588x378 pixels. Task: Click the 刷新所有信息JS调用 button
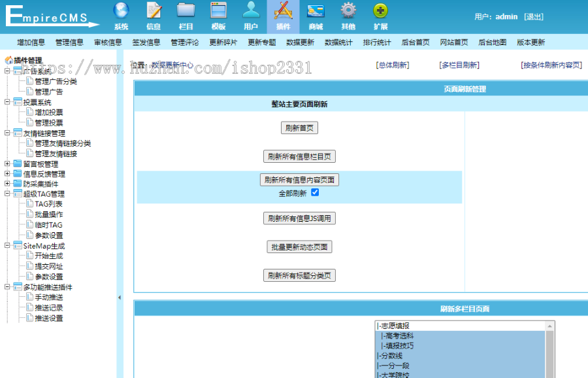point(300,218)
